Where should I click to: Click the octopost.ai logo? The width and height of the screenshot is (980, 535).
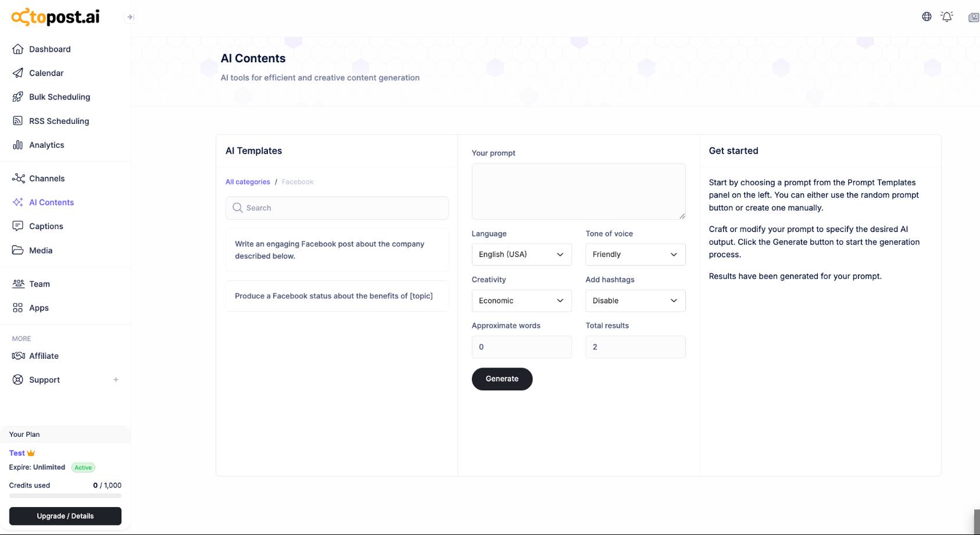[x=56, y=17]
